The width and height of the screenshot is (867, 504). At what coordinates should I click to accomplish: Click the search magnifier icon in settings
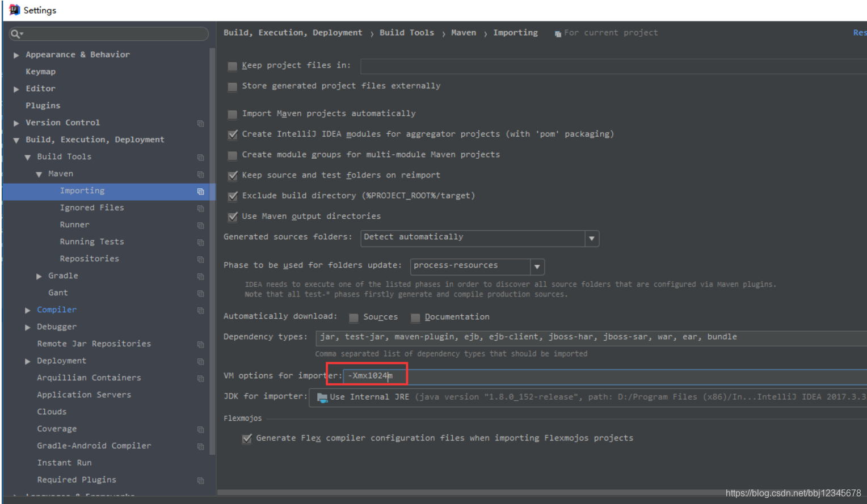(15, 34)
